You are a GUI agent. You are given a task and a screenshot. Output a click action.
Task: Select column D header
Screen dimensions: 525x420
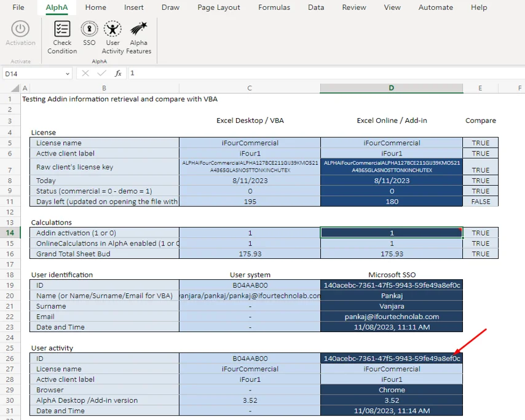pyautogui.click(x=392, y=88)
